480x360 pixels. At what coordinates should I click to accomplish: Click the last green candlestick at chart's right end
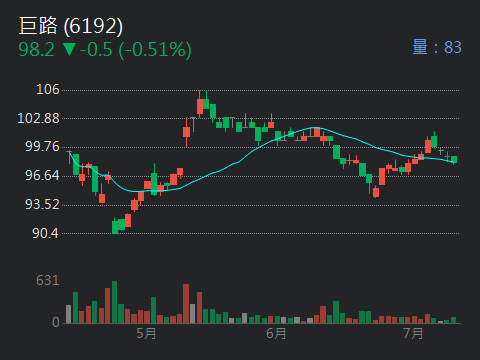tap(454, 160)
